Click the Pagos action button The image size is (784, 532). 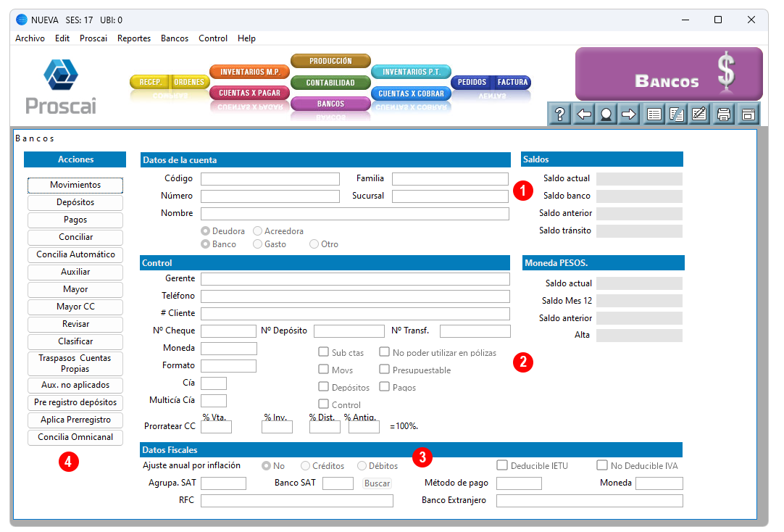click(75, 220)
